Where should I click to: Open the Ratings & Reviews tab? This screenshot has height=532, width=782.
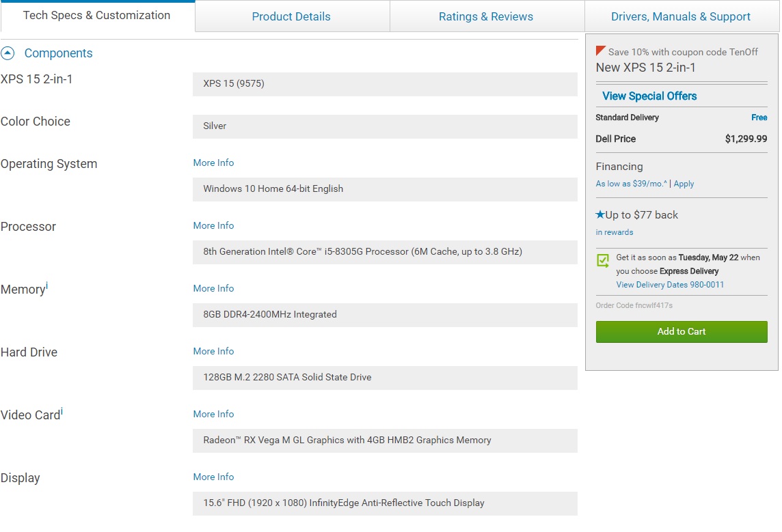click(486, 16)
